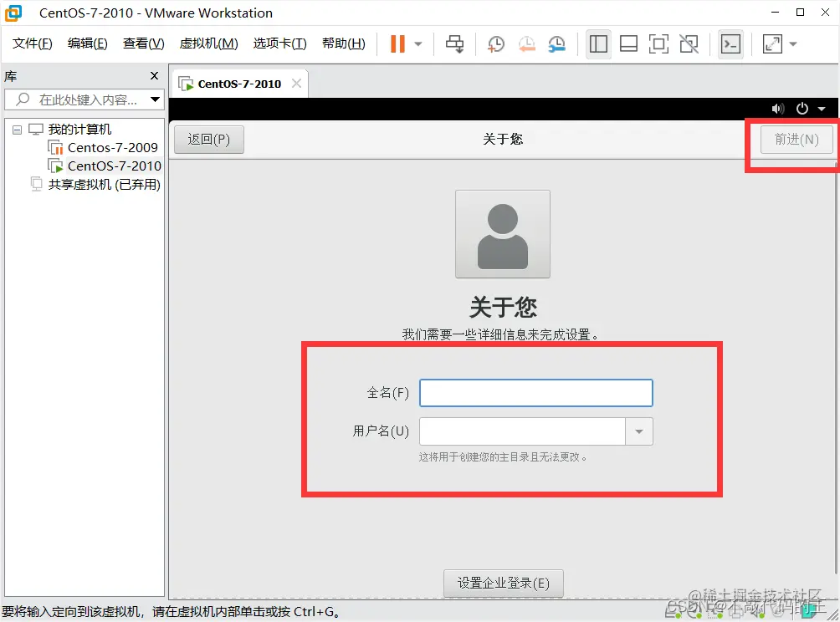Open the 查看(V) menu
Viewport: 840px width, 622px height.
point(144,43)
